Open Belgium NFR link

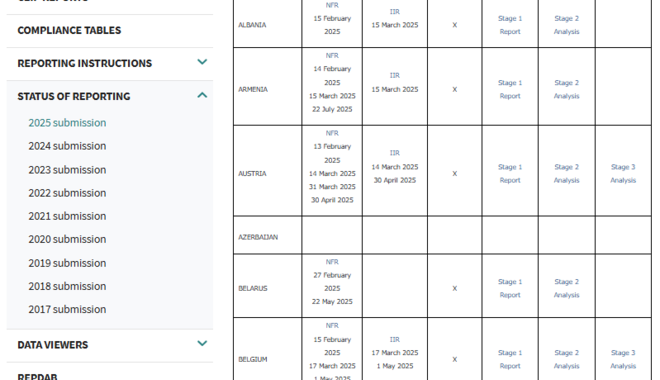pyautogui.click(x=332, y=325)
